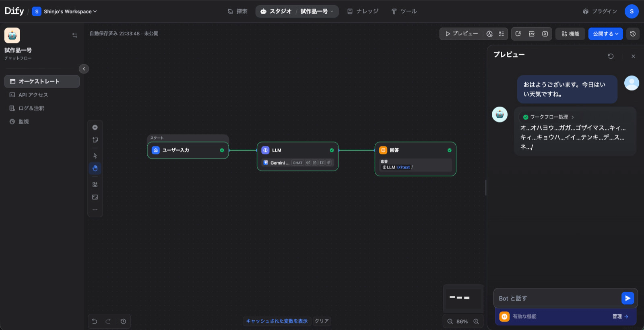
Task: Open the ログ&注釈 sidebar item
Action: tap(31, 108)
